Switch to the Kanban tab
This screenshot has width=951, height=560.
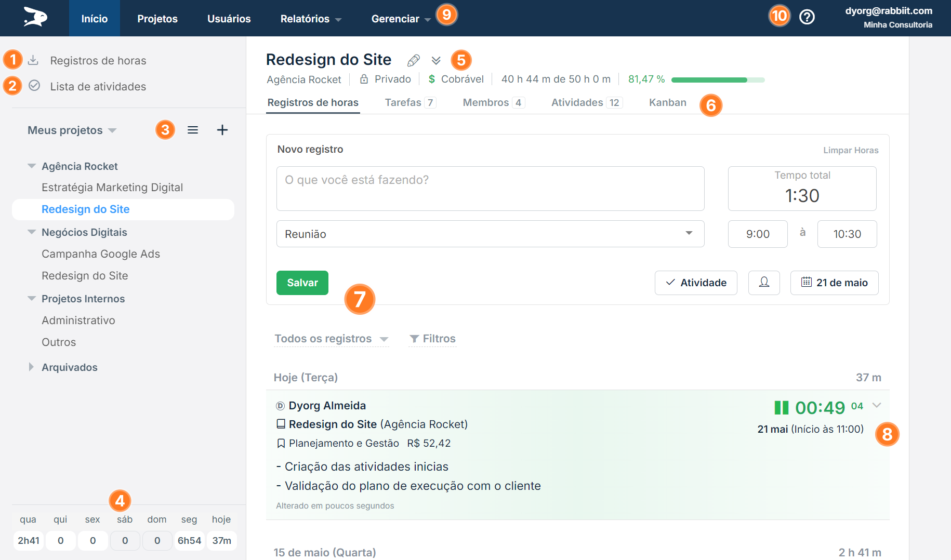[x=668, y=102]
